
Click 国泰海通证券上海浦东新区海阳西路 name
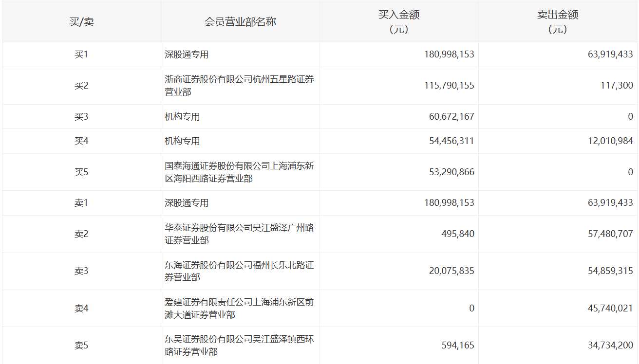pos(239,172)
